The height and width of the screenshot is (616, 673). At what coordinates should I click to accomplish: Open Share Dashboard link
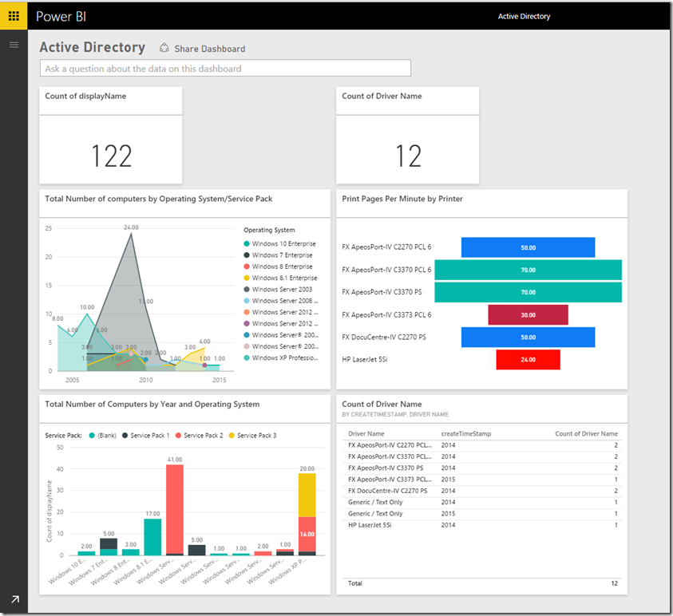coord(209,49)
